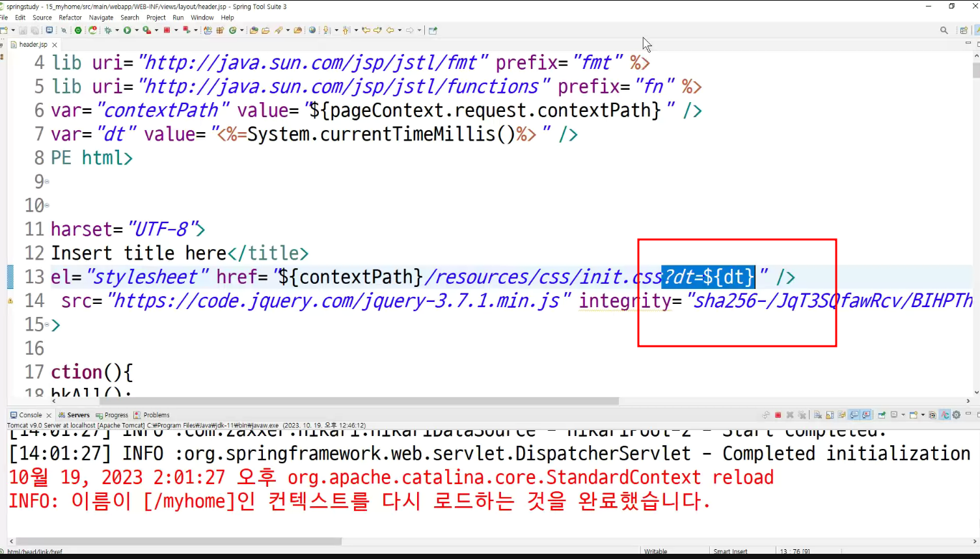Open the Source menu
The image size is (980, 559).
[x=42, y=18]
